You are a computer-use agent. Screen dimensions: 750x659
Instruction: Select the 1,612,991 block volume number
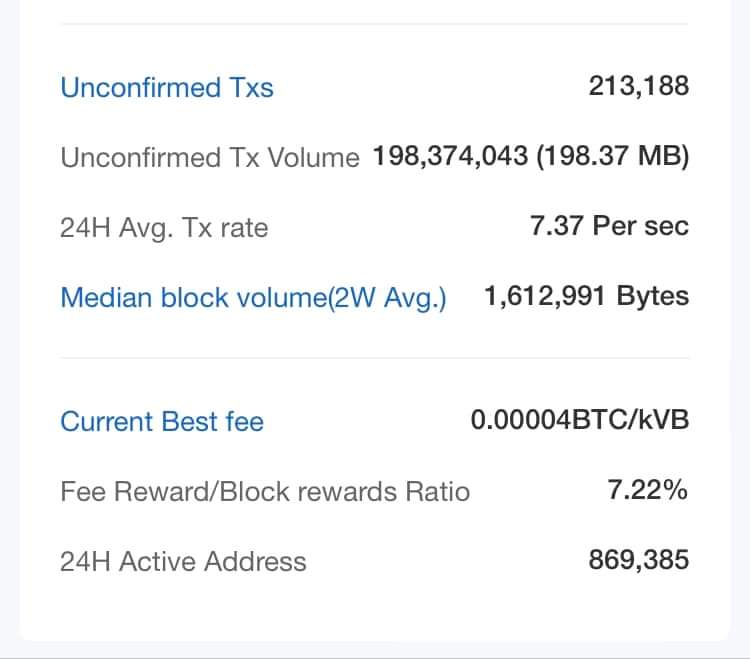545,296
